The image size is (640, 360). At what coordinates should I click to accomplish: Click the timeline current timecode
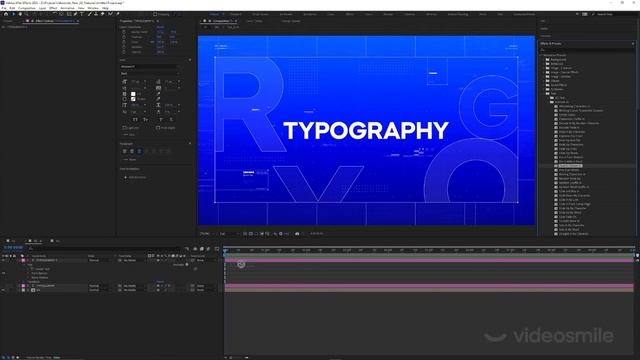click(13, 247)
